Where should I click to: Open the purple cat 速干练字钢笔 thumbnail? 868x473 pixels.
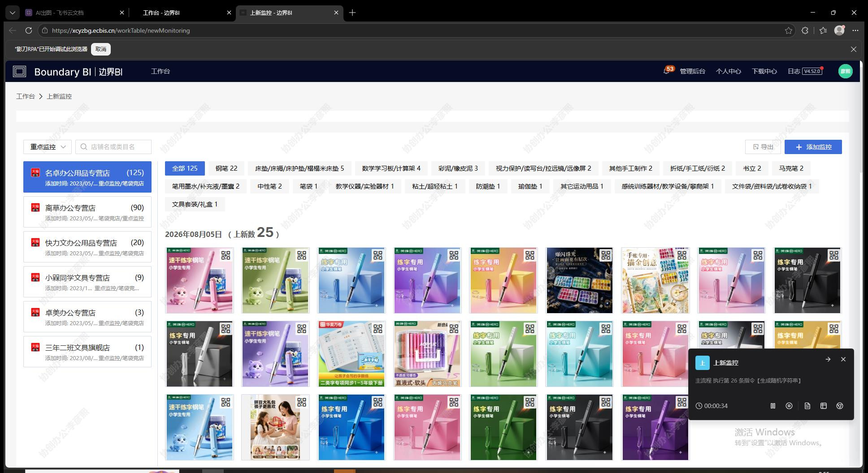point(275,354)
